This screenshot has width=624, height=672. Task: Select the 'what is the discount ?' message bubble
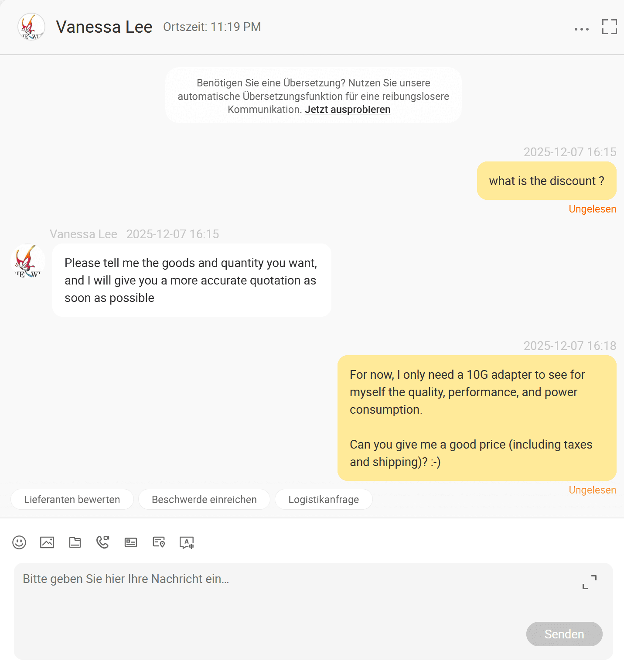(547, 181)
